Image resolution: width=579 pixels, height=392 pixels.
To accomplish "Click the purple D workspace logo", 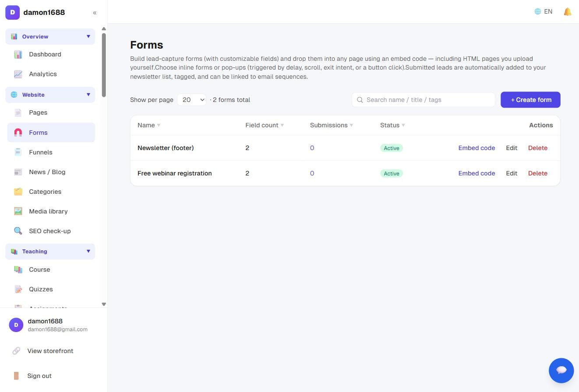I will (x=12, y=12).
